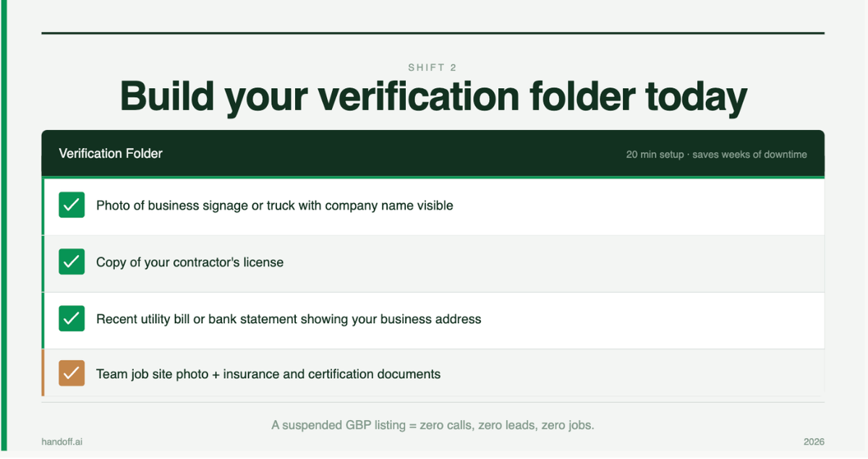Click the suspended GBP listing caption
The width and height of the screenshot is (868, 459).
click(x=433, y=425)
